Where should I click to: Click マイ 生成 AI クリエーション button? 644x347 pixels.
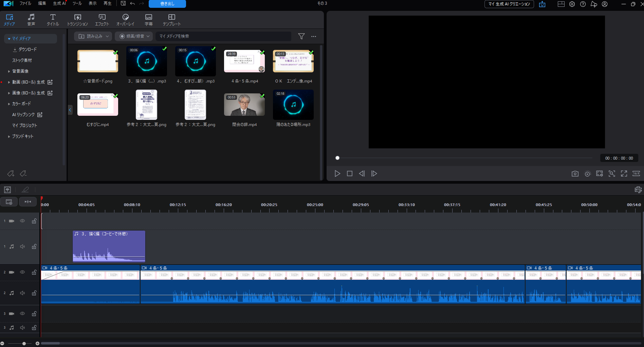point(509,4)
